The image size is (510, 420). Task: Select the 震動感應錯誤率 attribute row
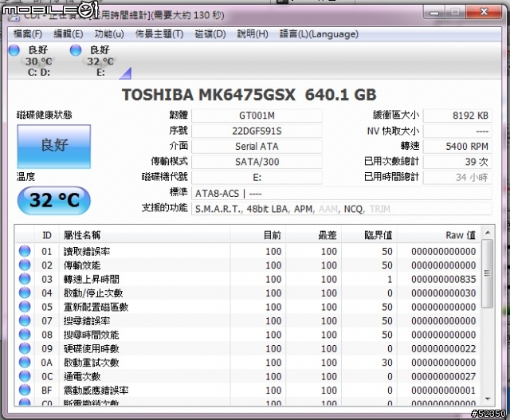coord(248,390)
